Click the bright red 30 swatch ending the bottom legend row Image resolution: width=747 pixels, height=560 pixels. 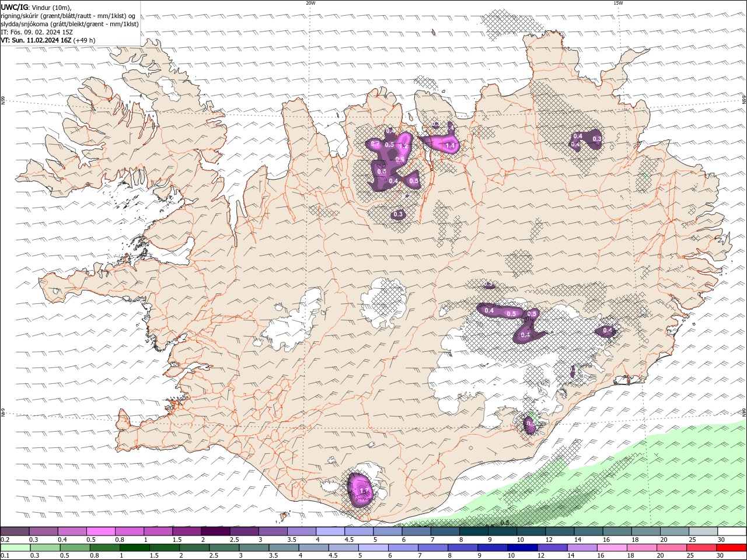pyautogui.click(x=731, y=548)
